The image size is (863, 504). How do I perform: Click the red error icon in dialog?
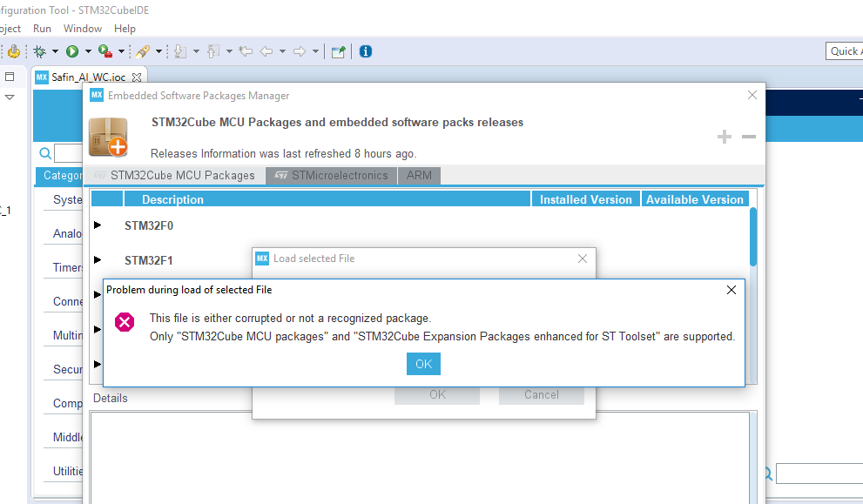point(125,322)
